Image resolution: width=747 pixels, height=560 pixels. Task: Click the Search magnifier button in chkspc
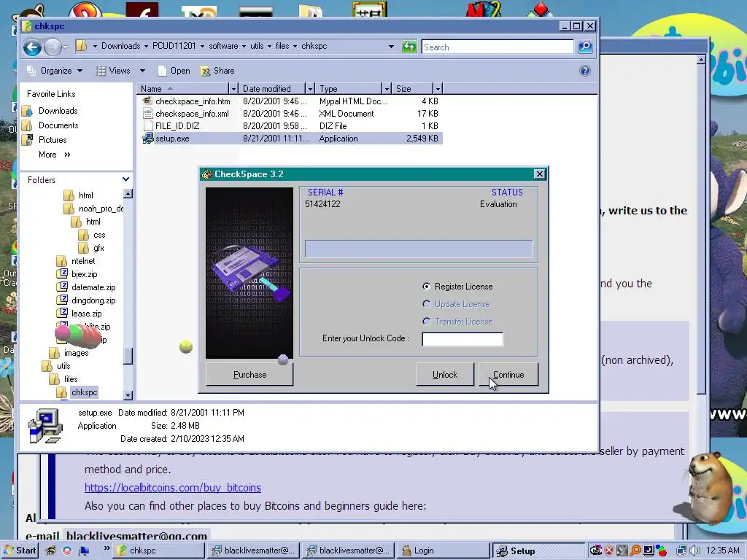tap(585, 47)
